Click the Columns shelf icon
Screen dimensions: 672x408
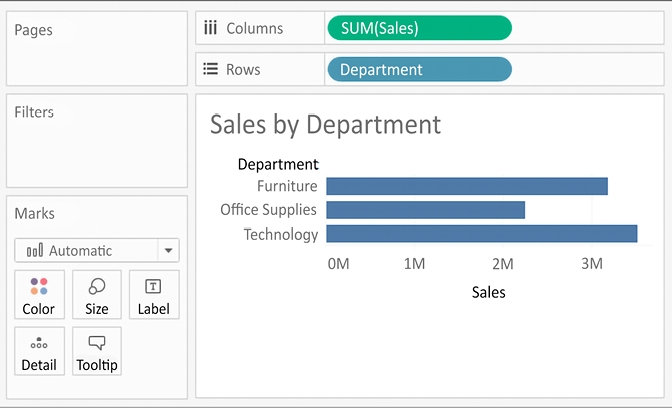210,28
